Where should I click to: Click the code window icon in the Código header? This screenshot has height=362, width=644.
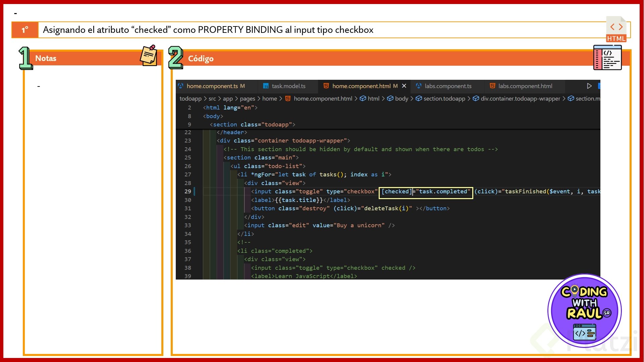coord(607,58)
